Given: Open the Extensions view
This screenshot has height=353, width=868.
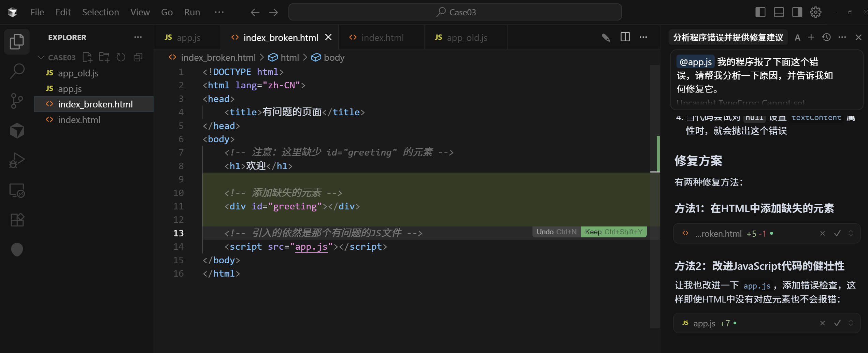Looking at the screenshot, I should [x=17, y=220].
